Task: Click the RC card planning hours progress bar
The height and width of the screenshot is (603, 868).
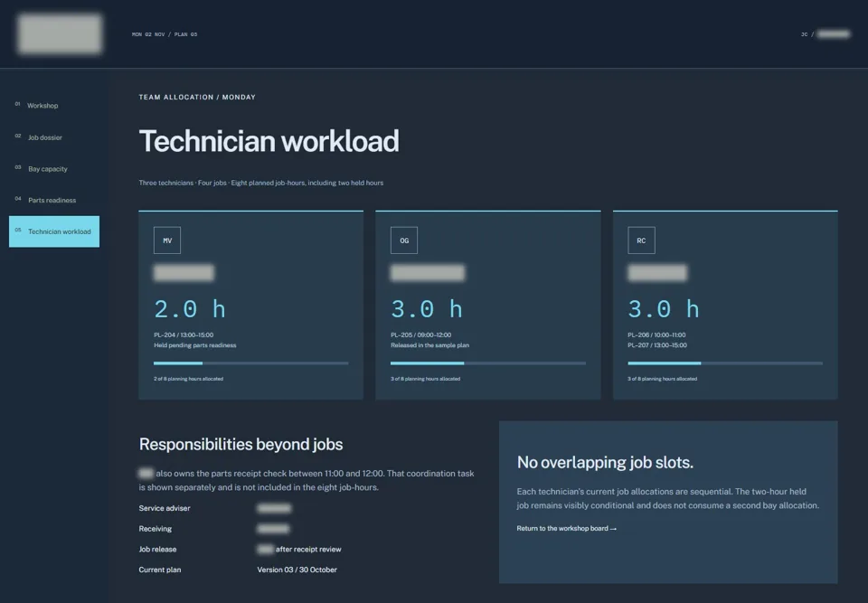Action: tap(725, 363)
